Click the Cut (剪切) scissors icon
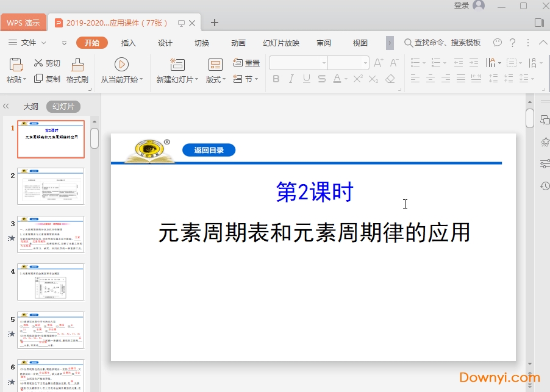This screenshot has width=550, height=392. click(x=38, y=63)
